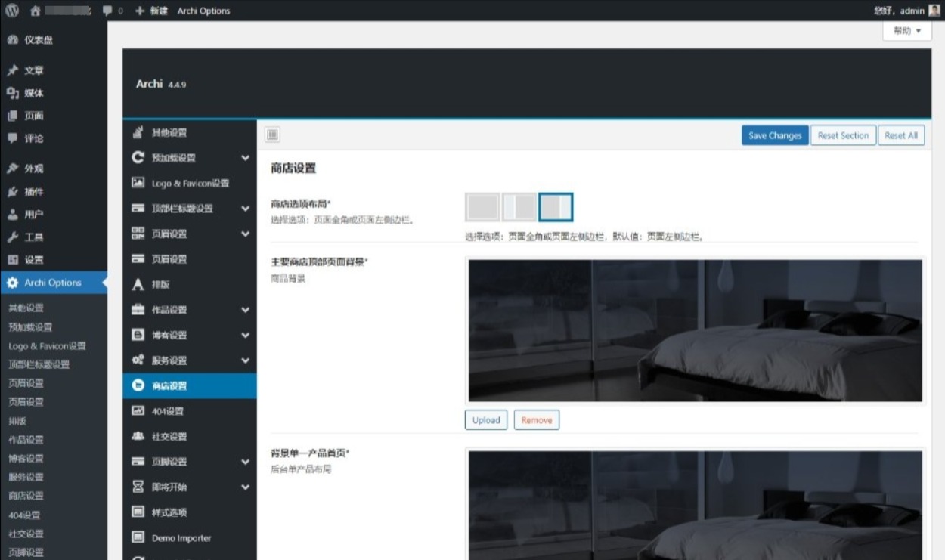The height and width of the screenshot is (560, 945).
Task: Expand the 预加载设置 chevron in Archi panel
Action: point(245,158)
